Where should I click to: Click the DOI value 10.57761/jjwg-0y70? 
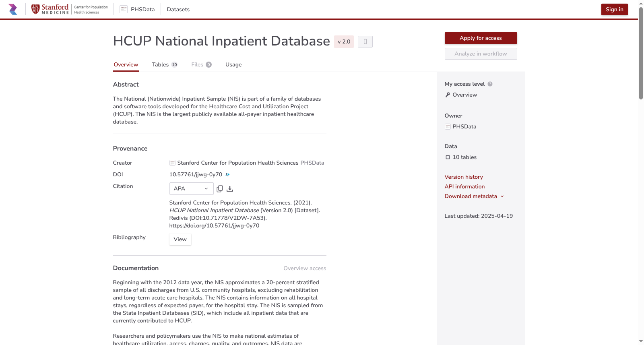click(196, 175)
